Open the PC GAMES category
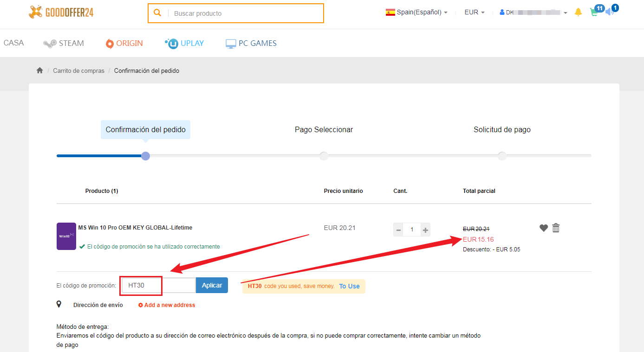 251,43
